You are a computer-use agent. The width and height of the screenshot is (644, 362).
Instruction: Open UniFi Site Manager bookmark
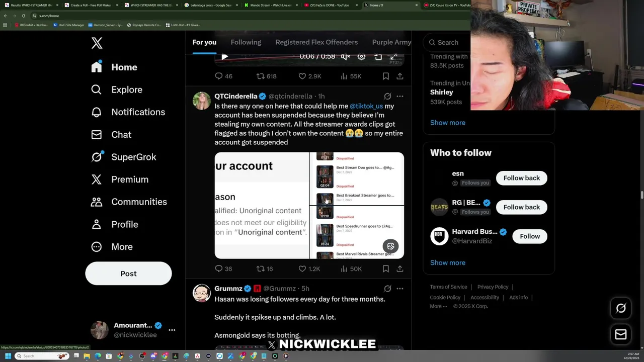click(68, 25)
